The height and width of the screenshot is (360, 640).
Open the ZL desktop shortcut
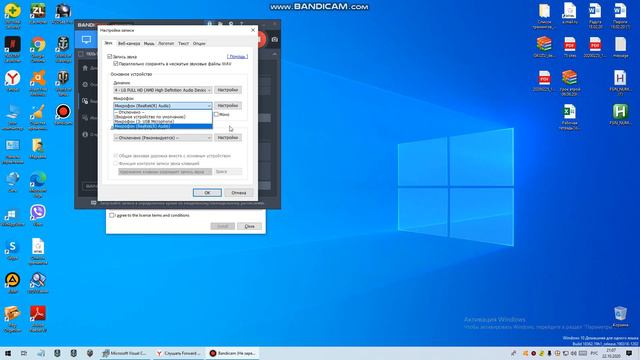click(x=38, y=13)
